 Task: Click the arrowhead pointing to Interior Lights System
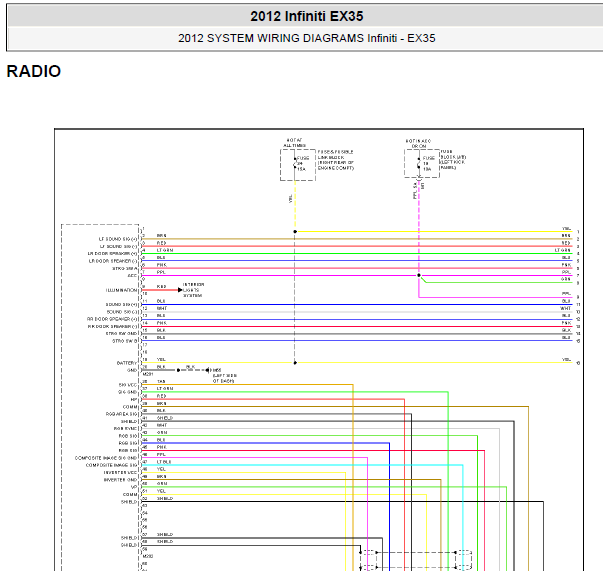point(180,290)
